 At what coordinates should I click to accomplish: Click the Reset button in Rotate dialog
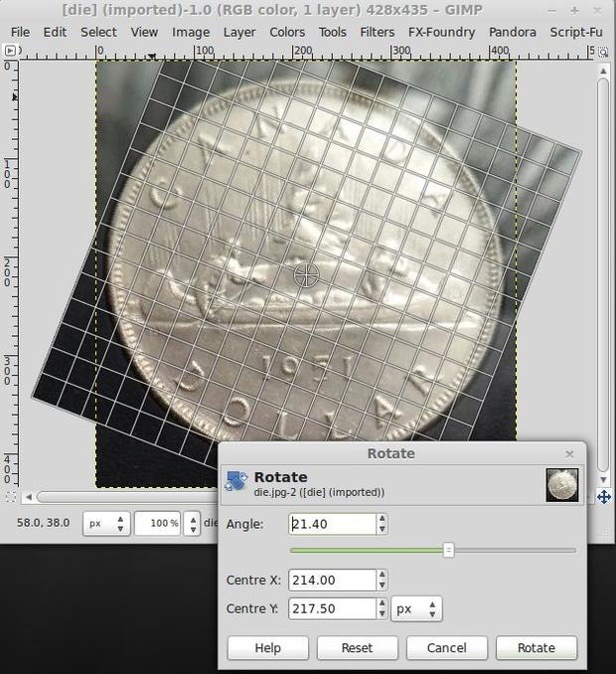click(x=357, y=648)
